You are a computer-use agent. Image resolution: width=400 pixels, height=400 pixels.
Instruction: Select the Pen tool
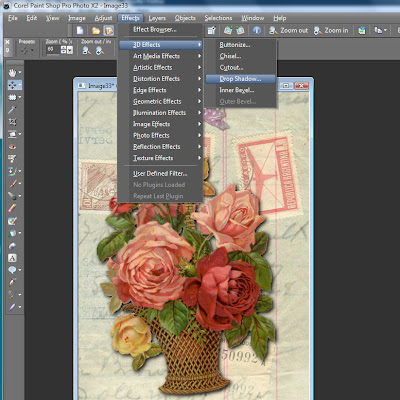coord(12,282)
